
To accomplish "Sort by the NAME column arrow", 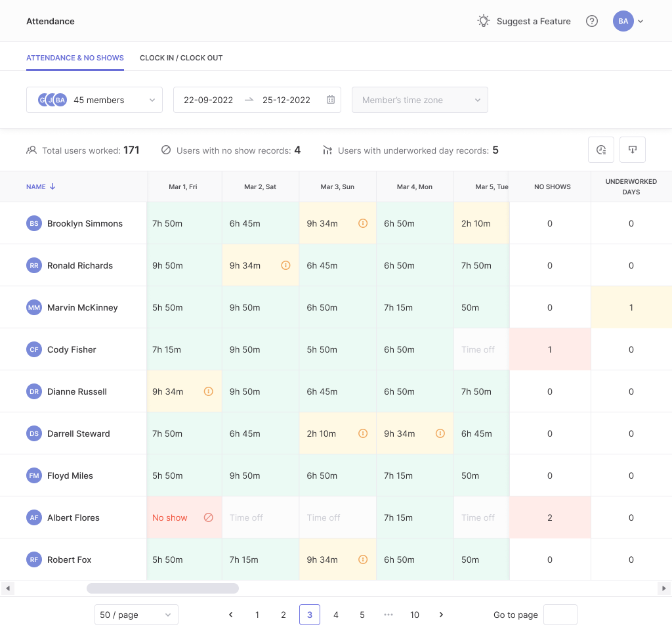I will pos(52,186).
